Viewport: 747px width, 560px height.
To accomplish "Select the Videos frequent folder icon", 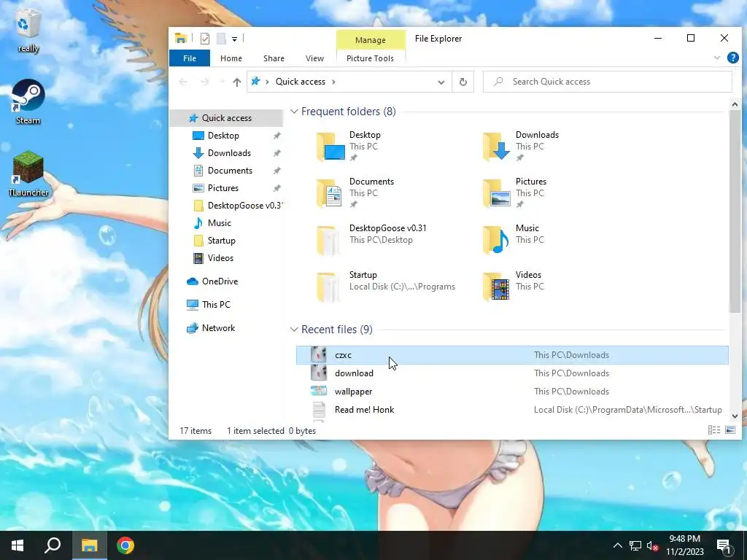I will coord(497,287).
